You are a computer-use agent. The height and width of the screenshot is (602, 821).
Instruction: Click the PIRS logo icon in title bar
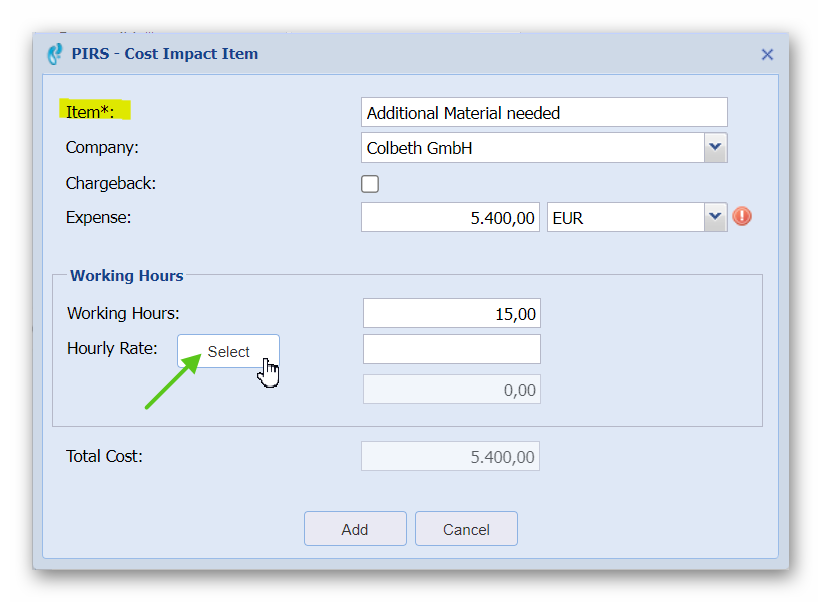click(55, 54)
